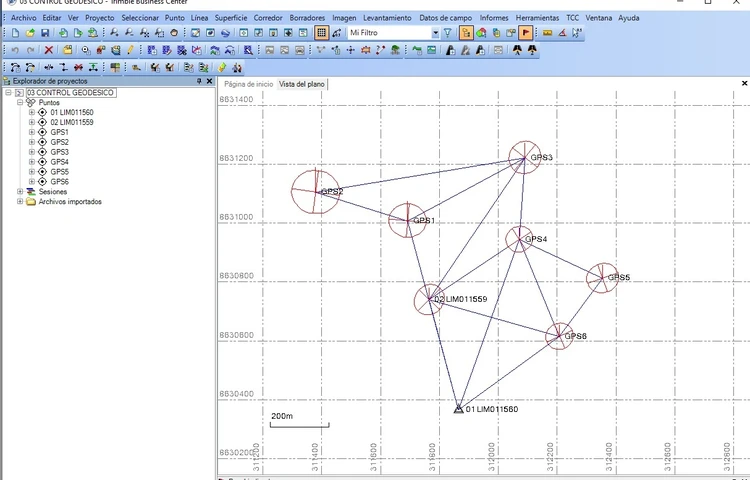Click the zoom in magnifier icon
Viewport: 750px width, 480px height.
(x=114, y=33)
